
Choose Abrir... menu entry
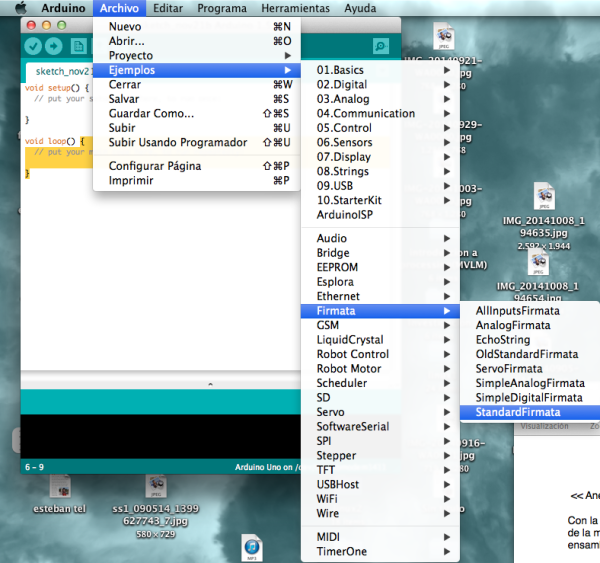click(x=197, y=41)
